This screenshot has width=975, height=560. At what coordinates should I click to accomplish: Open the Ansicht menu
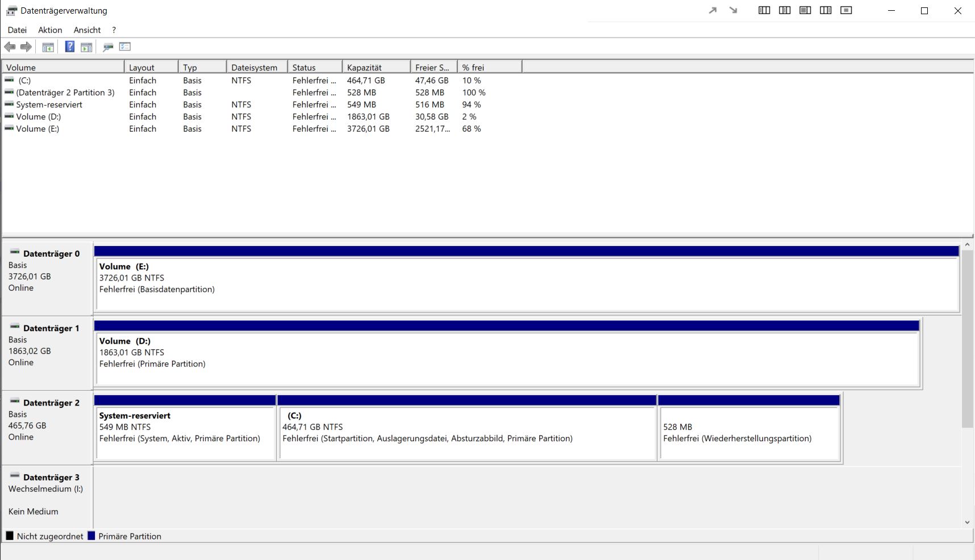87,30
